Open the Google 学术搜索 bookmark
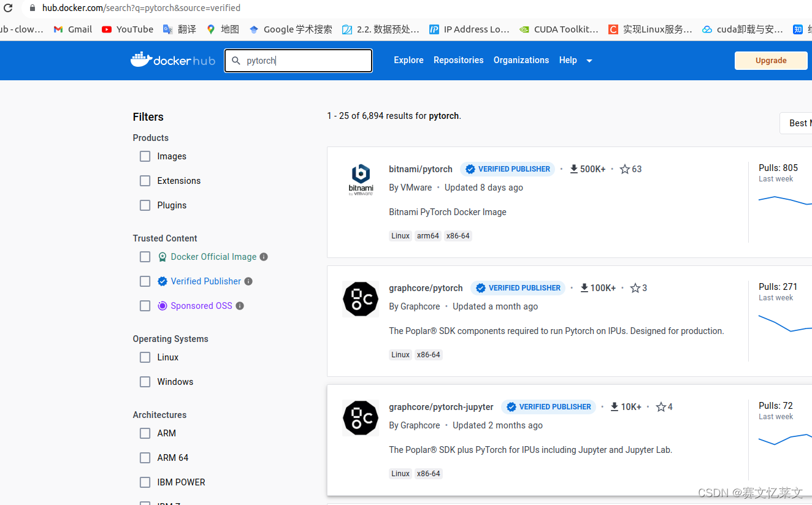Viewport: 812px width, 505px height. pos(291,29)
